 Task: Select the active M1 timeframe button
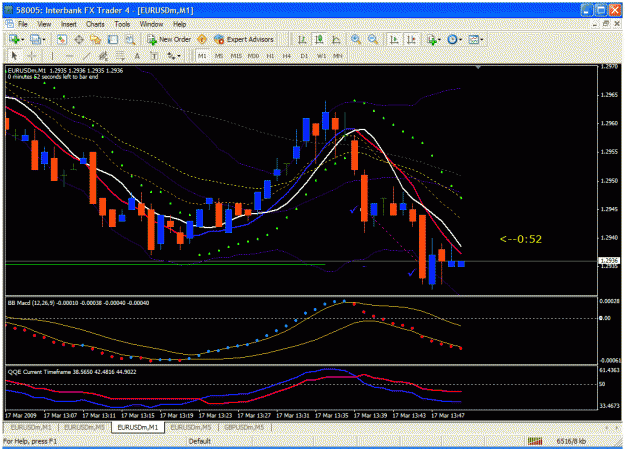tap(202, 56)
